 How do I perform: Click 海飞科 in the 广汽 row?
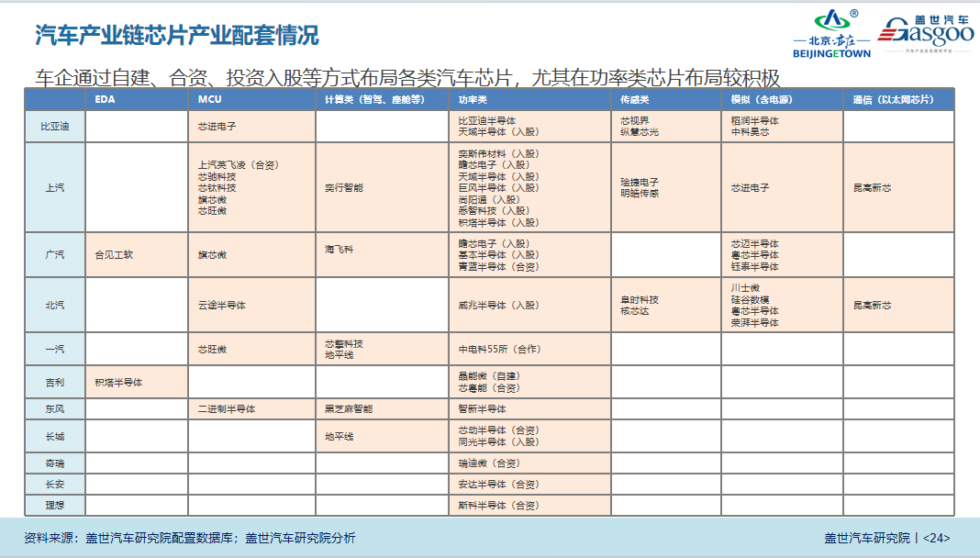[339, 249]
